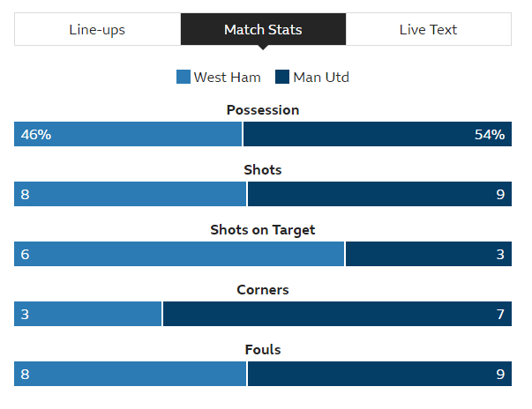532x409 pixels.
Task: Click West Ham's Corners bar showing 3
Action: (x=88, y=315)
